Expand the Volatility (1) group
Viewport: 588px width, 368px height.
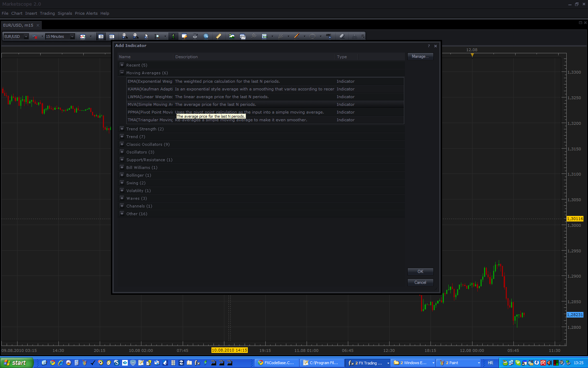(122, 190)
